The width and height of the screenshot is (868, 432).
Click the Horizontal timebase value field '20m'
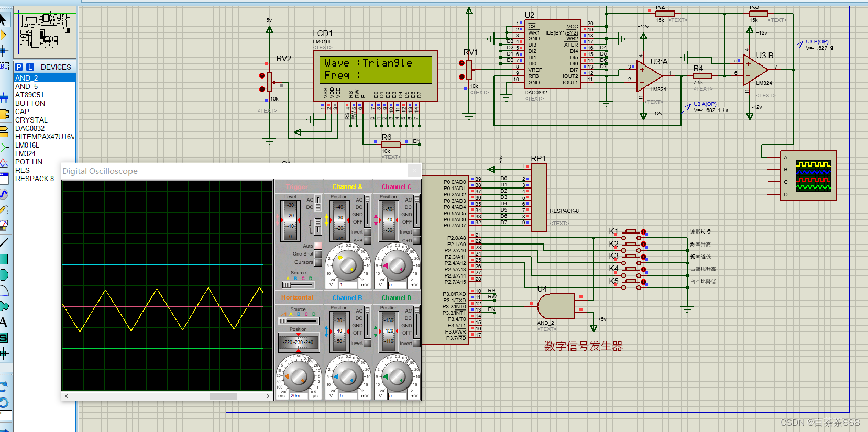tap(299, 396)
